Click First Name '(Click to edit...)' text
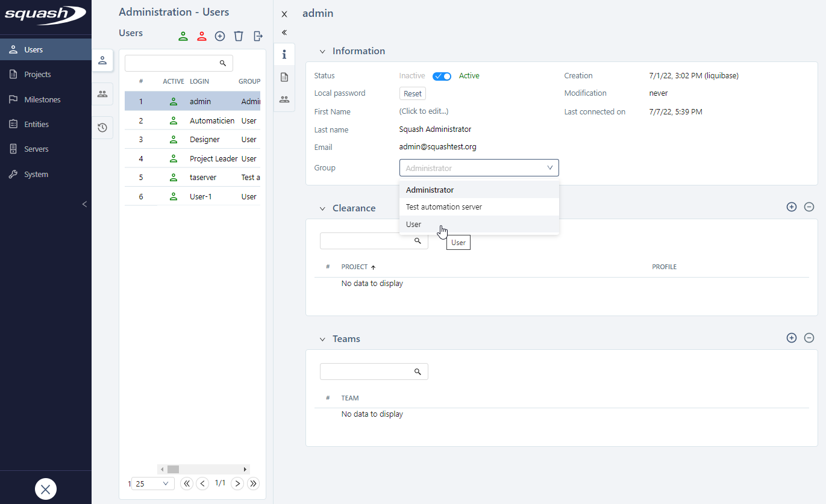This screenshot has width=826, height=504. click(424, 111)
